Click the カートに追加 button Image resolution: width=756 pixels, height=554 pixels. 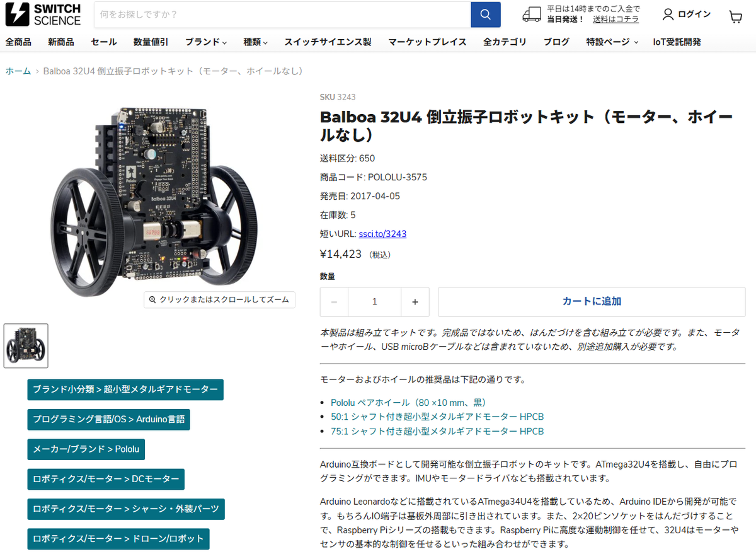[592, 302]
